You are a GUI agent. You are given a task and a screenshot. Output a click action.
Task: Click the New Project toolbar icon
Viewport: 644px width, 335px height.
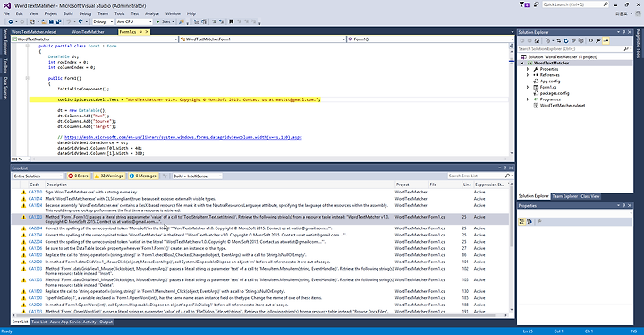tap(32, 21)
